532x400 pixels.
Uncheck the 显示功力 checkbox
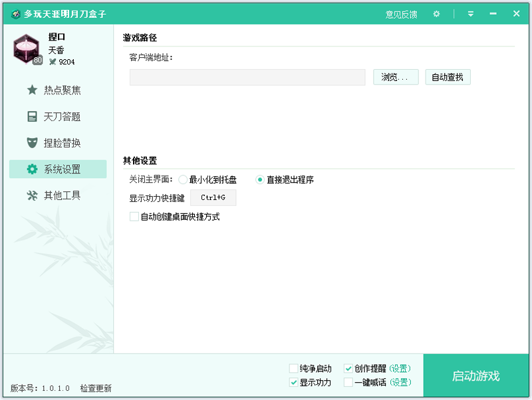(x=294, y=383)
